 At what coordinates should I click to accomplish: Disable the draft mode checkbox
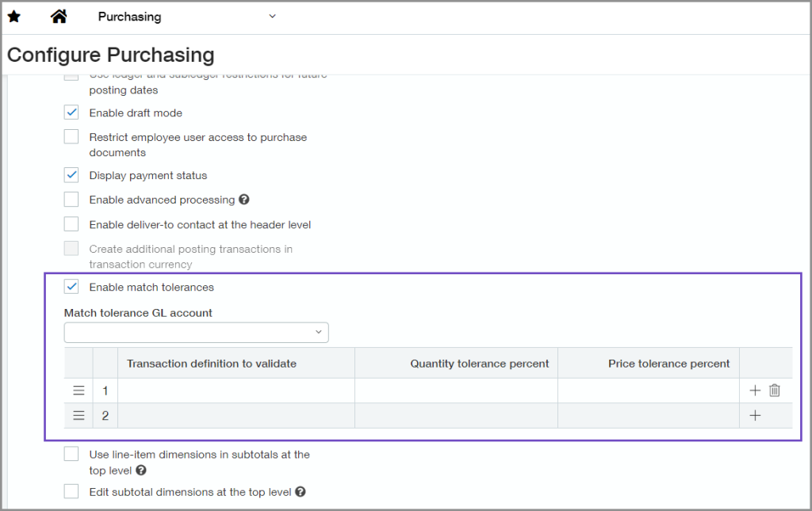(x=71, y=112)
